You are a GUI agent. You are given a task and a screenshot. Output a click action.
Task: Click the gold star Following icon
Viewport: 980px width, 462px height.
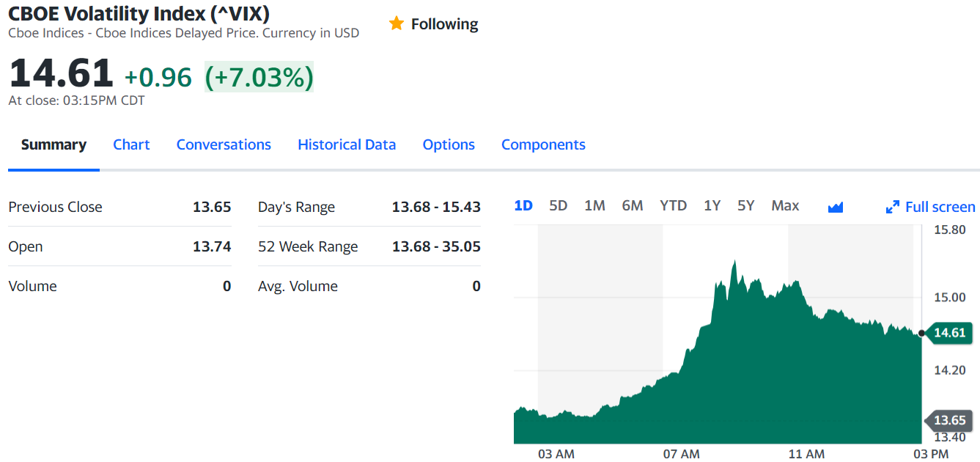[397, 23]
